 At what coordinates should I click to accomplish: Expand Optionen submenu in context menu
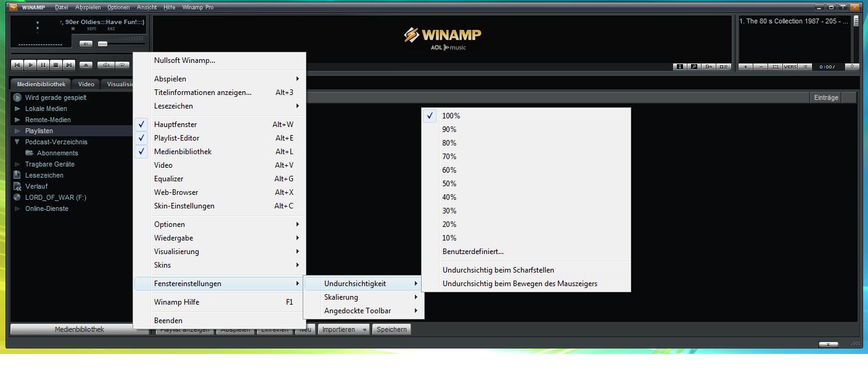click(x=219, y=224)
